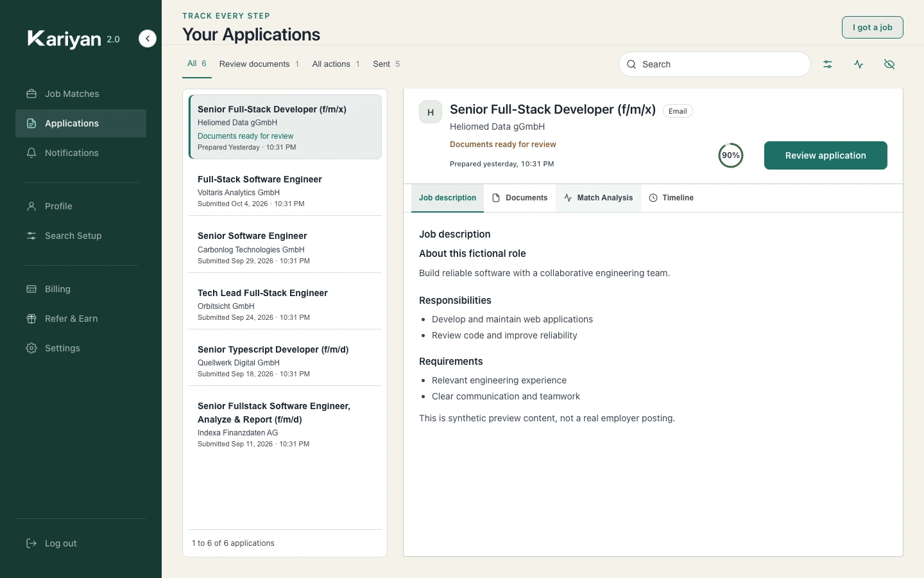Viewport: 924px width, 578px height.
Task: Click Heliomed Data gGmbH in detail header
Action: pos(497,127)
